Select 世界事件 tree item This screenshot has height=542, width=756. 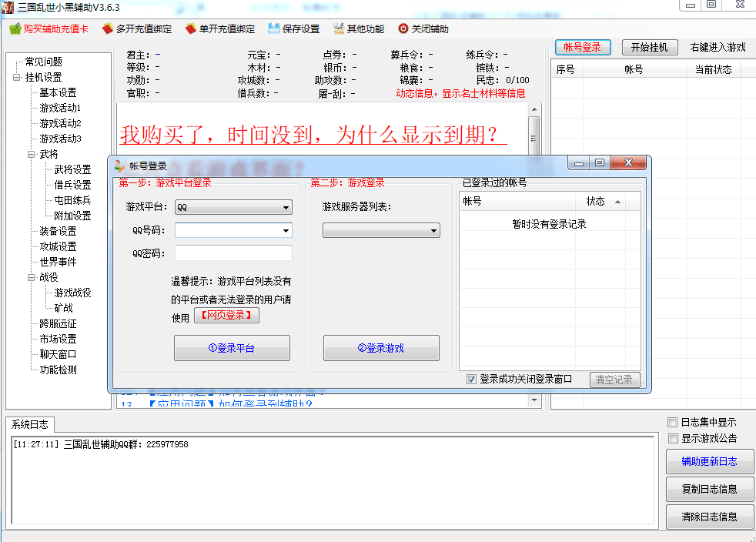tap(58, 263)
